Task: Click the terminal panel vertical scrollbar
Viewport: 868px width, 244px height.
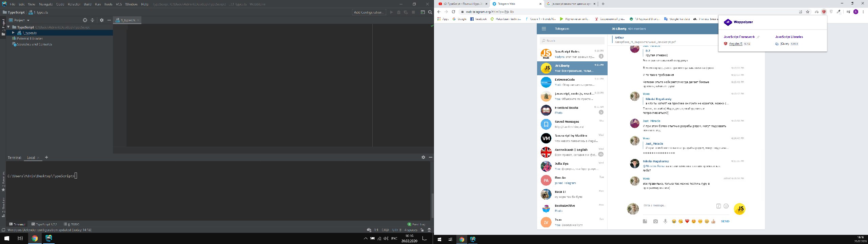Action: coord(432,205)
